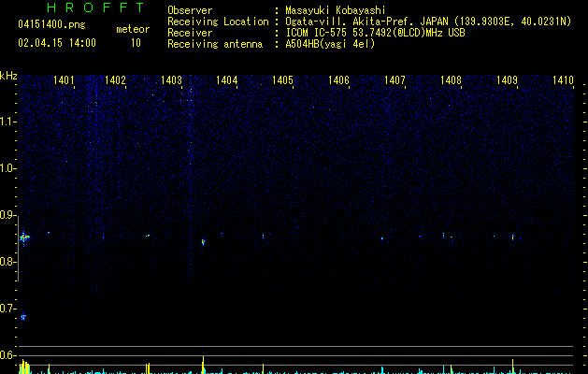
Task: Click the date stamp 02.04.15 14:00
Action: tap(57, 43)
